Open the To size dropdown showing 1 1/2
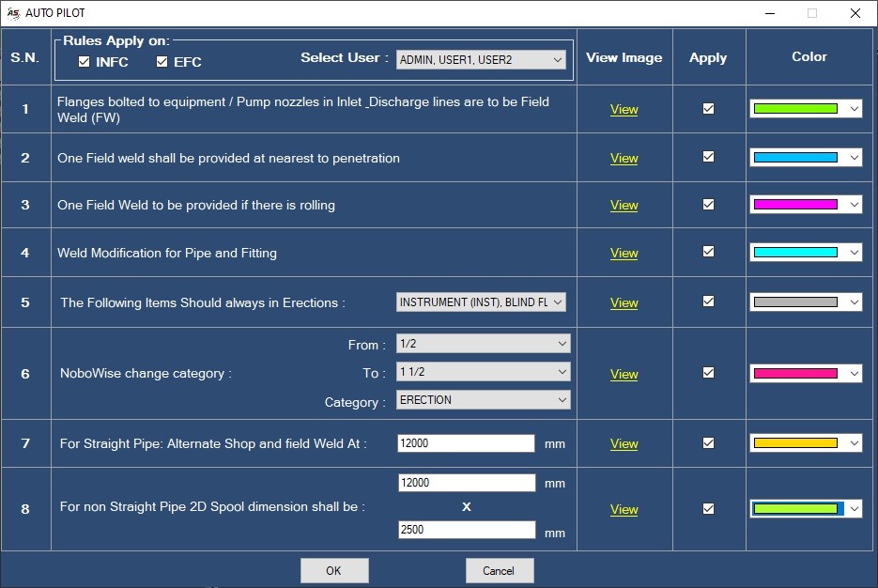 484,372
